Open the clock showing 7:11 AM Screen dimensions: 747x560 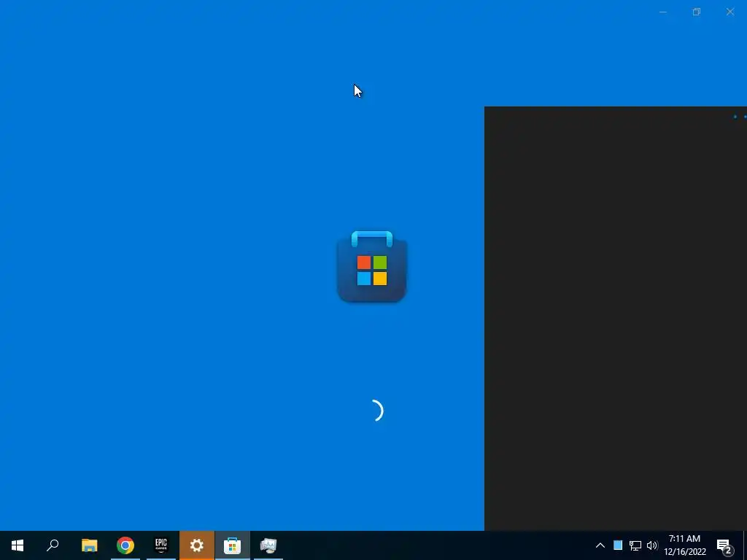(x=685, y=545)
